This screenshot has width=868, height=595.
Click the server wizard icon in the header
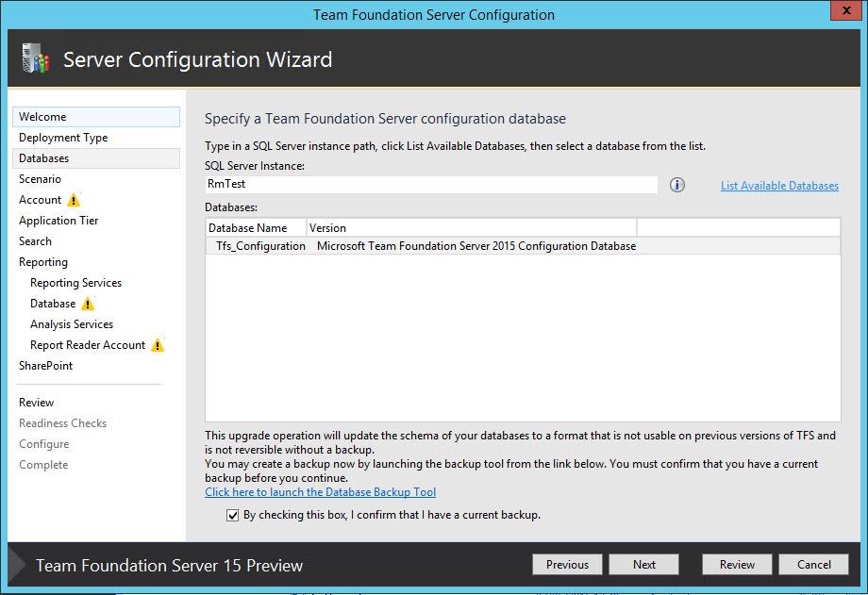click(36, 58)
